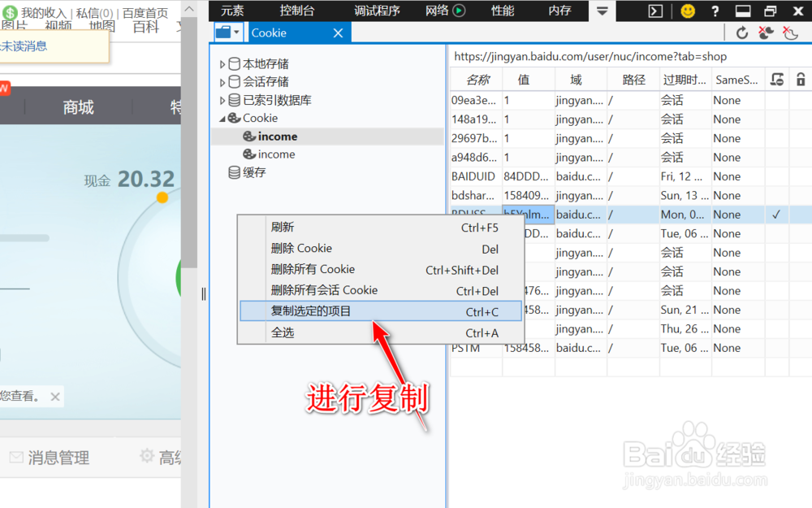Switch to the 元素 tab
Image resolution: width=812 pixels, height=508 pixels.
[232, 11]
